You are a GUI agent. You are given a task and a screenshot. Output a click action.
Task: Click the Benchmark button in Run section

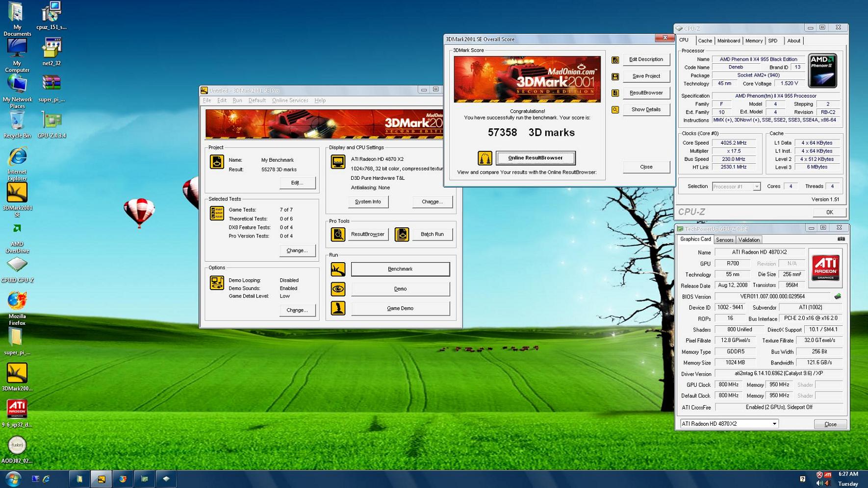coord(400,269)
